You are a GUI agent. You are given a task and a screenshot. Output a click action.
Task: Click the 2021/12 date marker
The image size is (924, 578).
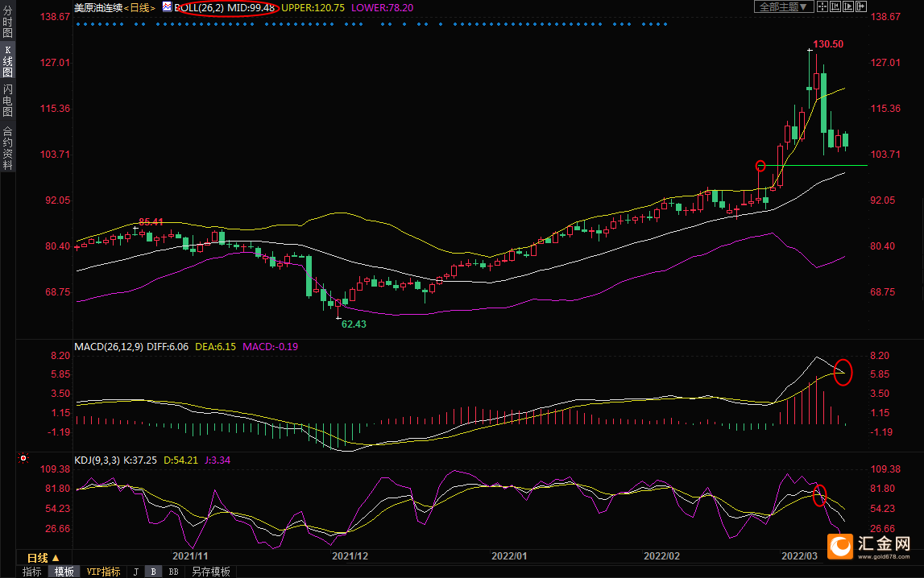[x=350, y=556]
